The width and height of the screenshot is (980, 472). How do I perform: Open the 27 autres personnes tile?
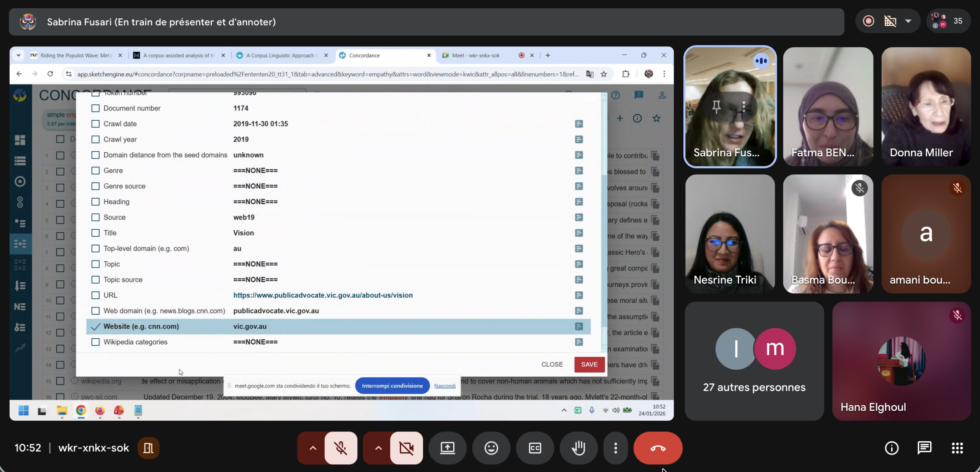pos(754,361)
